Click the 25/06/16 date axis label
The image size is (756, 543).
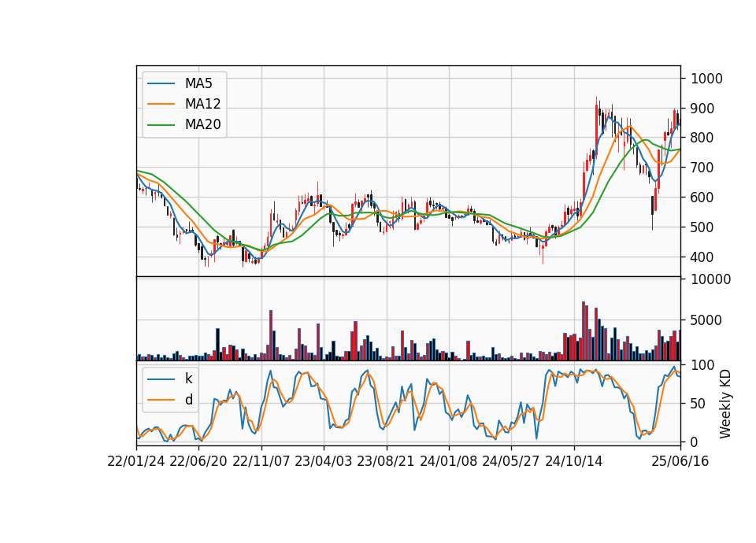[x=680, y=461]
